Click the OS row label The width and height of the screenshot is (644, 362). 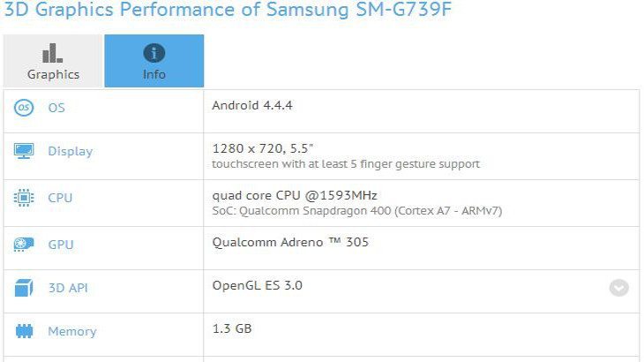click(56, 108)
